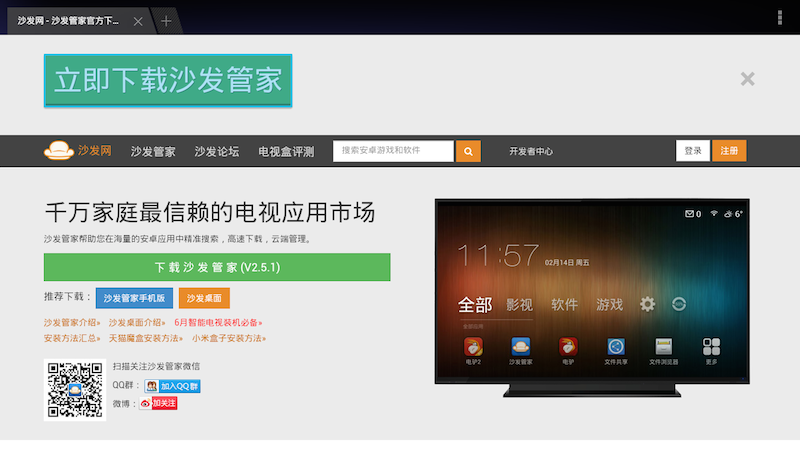Viewport: 800px width, 450px height.
Task: Click the 更多 grid icon
Action: coord(711,347)
